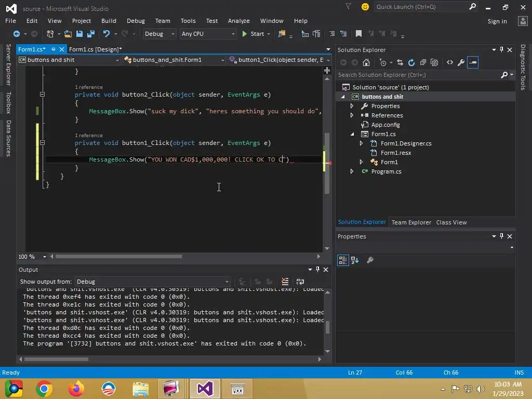
Task: Open Firefox from the taskbar
Action: tap(76, 389)
